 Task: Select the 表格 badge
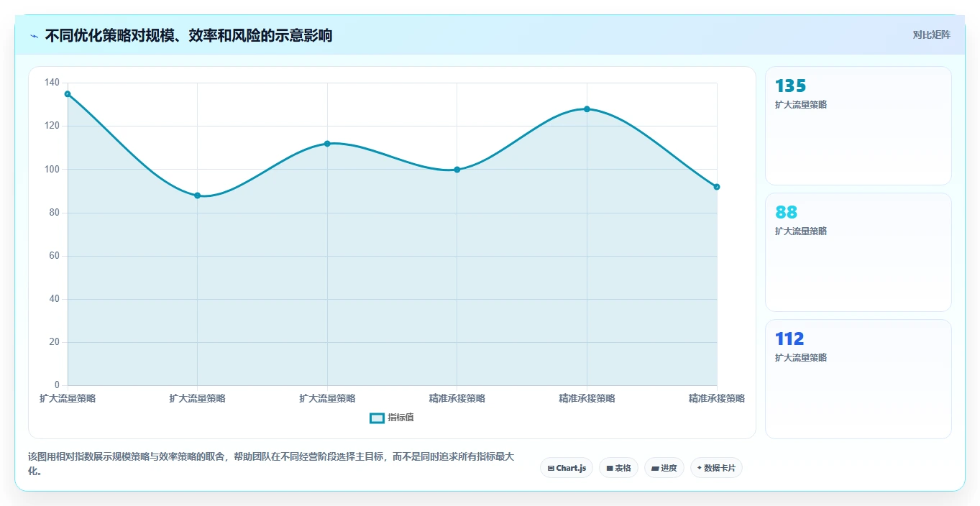tap(618, 468)
